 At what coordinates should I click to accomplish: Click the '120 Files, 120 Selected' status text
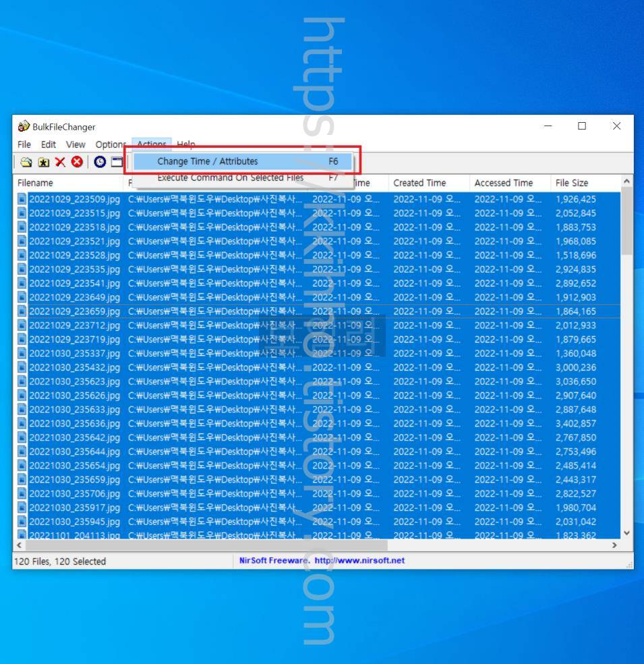click(x=60, y=561)
